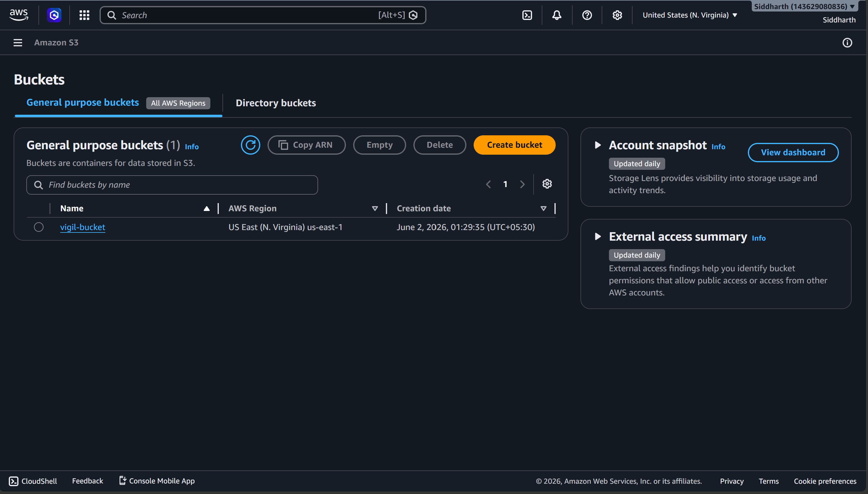
Task: Select the General purpose buckets tab
Action: click(x=83, y=103)
